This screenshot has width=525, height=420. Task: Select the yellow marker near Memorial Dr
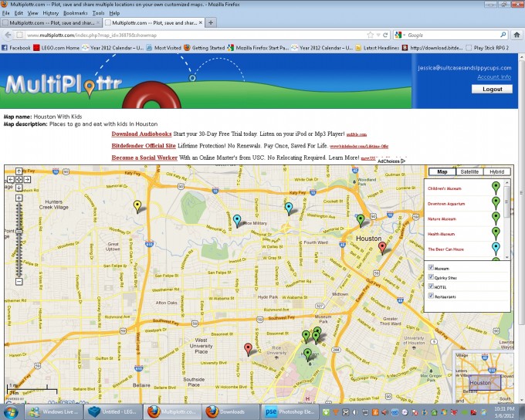[137, 206]
